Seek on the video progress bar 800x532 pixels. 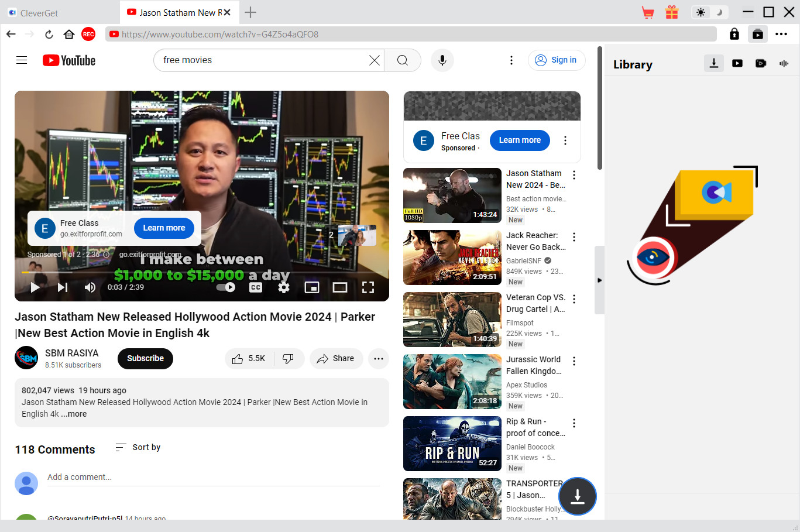(202, 273)
